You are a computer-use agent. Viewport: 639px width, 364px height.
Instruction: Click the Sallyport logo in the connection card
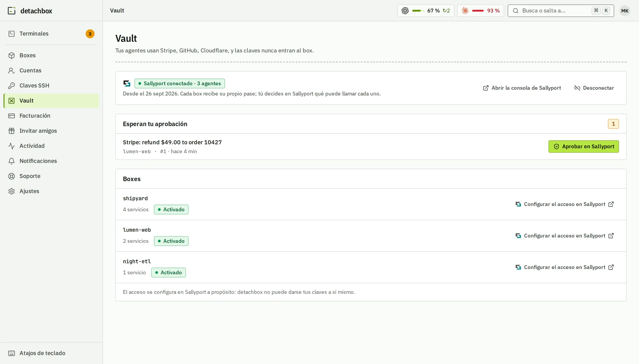click(127, 84)
